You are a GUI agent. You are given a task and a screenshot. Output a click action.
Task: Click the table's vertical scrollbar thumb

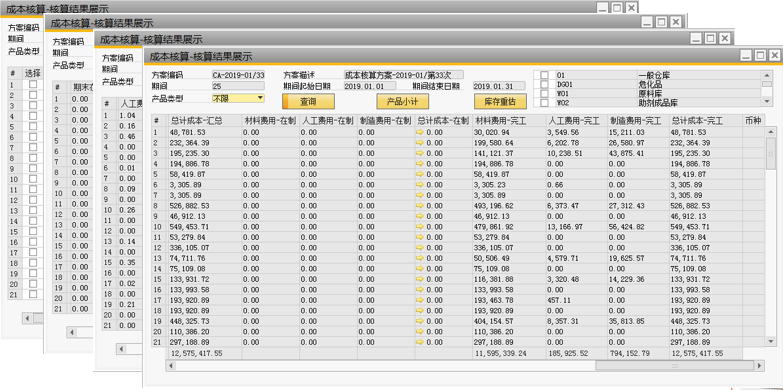tap(771, 153)
